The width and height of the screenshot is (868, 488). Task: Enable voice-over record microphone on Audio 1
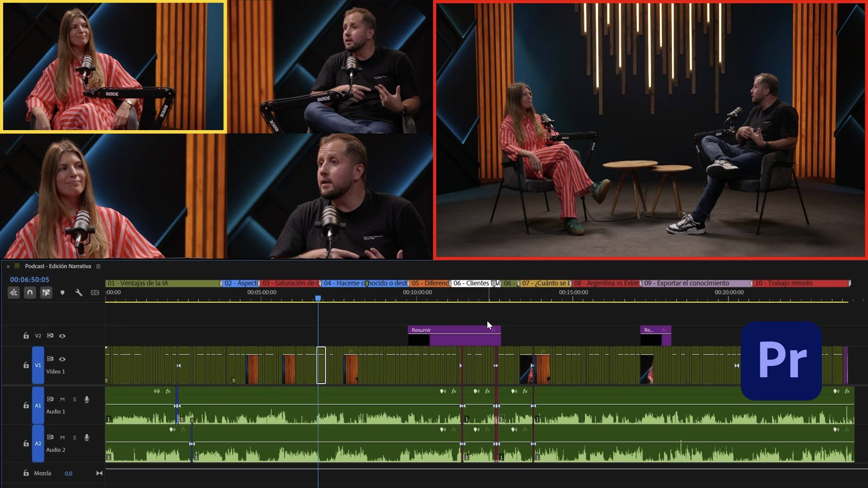tap(87, 399)
